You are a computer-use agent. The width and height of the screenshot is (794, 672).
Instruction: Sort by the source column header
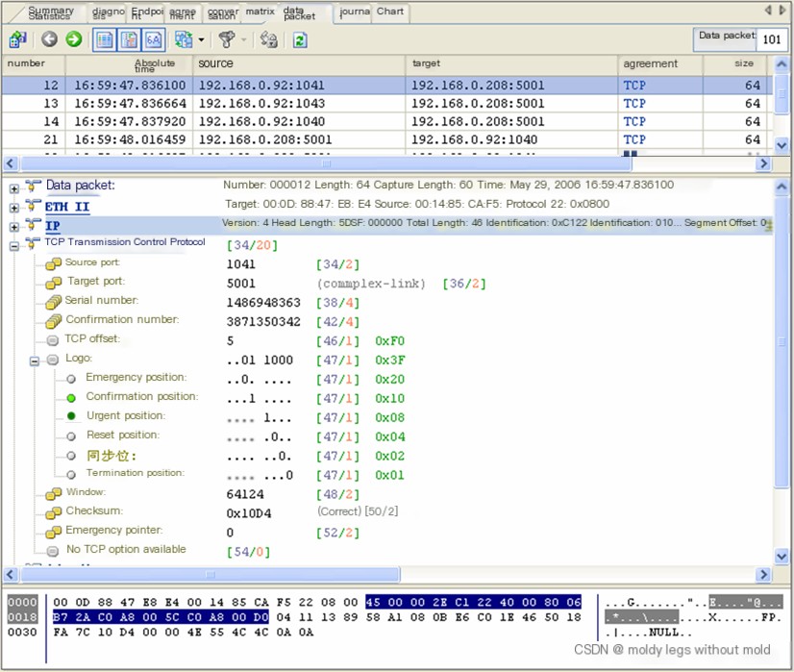click(299, 64)
